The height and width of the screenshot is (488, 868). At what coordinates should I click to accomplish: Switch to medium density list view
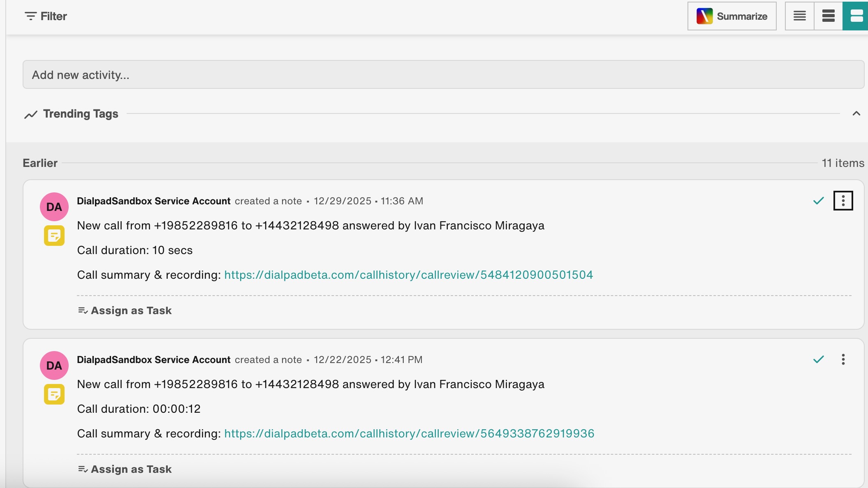coord(828,16)
